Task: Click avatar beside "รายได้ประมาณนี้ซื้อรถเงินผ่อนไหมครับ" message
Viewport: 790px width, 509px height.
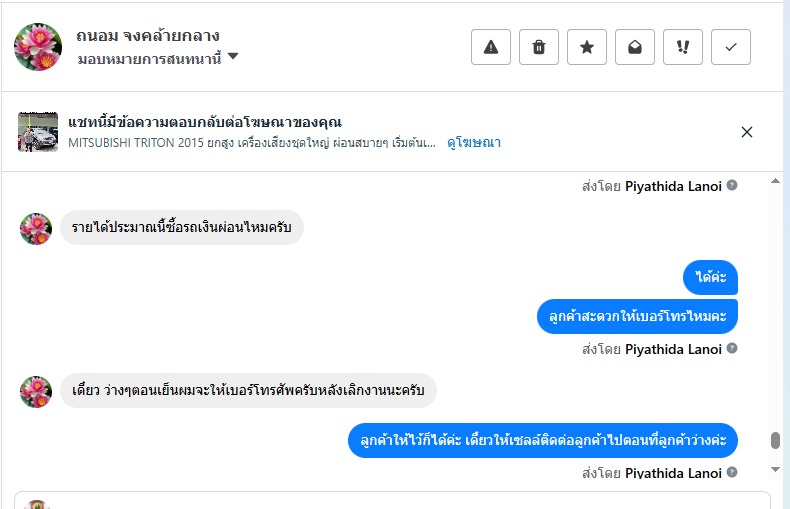Action: pos(36,228)
